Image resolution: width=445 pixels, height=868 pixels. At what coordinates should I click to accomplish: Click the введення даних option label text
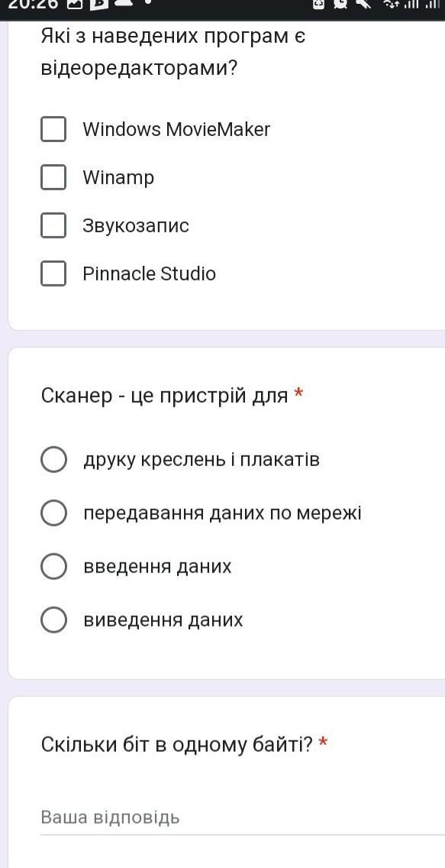tap(157, 566)
